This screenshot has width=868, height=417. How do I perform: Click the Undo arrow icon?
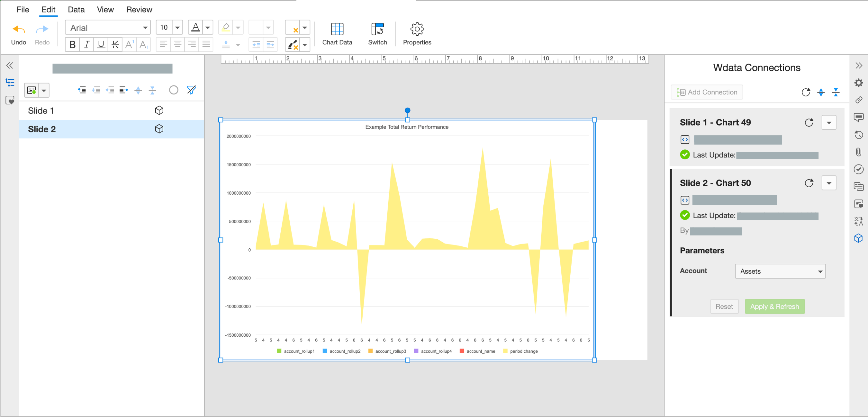click(19, 30)
